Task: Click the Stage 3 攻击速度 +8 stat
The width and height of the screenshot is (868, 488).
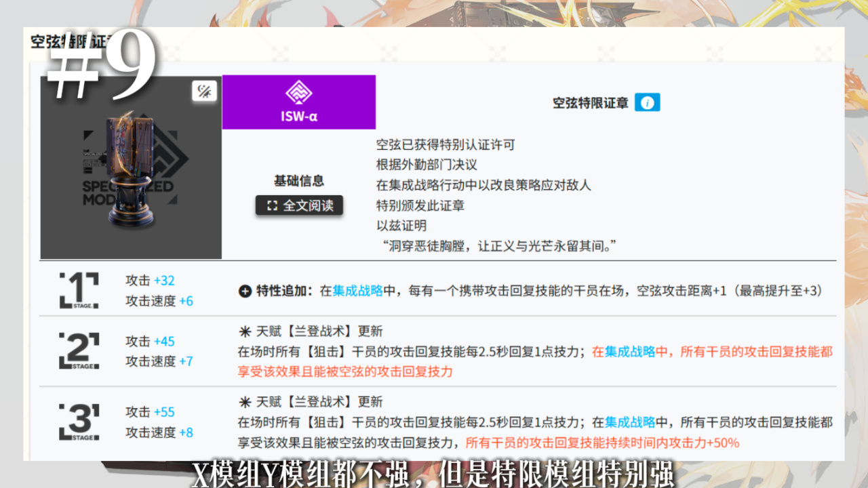Action: click(159, 432)
